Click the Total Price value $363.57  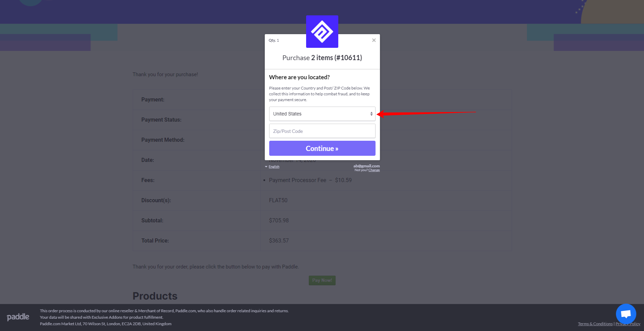(279, 240)
